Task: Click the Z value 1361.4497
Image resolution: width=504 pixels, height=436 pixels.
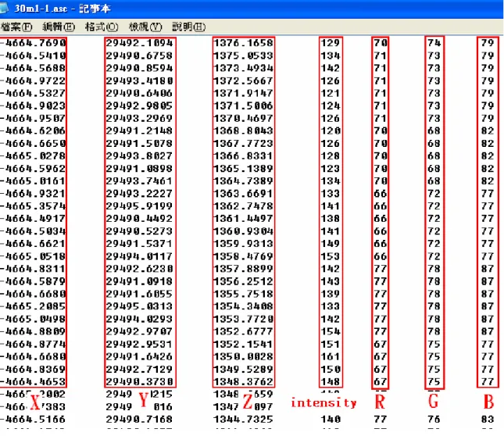Action: tap(243, 219)
